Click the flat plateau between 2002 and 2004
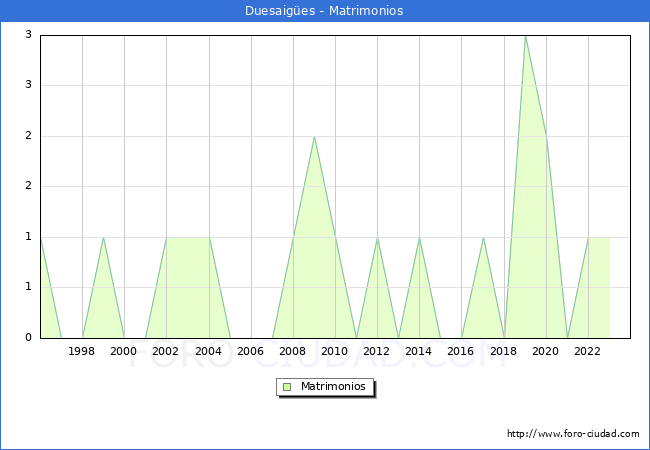The height and width of the screenshot is (450, 650). [x=188, y=238]
